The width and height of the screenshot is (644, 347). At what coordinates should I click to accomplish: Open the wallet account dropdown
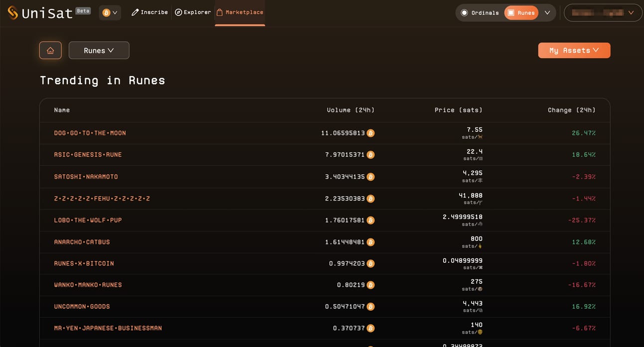[602, 13]
